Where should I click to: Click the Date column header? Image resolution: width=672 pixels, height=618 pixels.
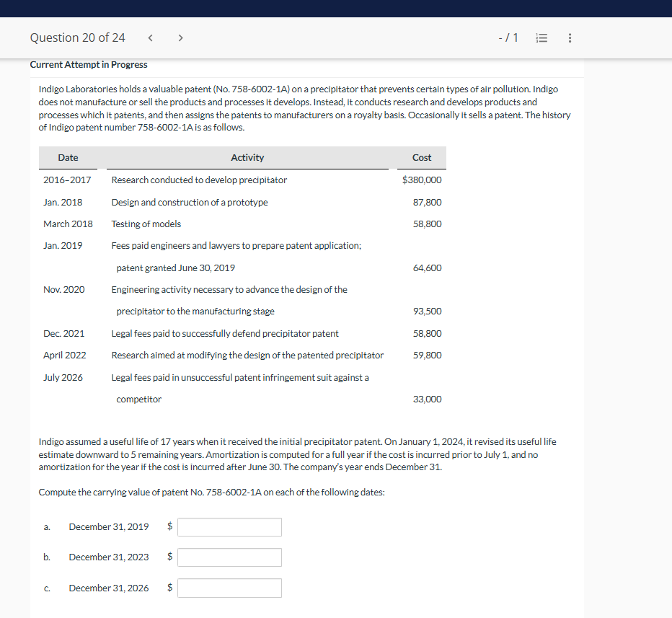click(68, 158)
